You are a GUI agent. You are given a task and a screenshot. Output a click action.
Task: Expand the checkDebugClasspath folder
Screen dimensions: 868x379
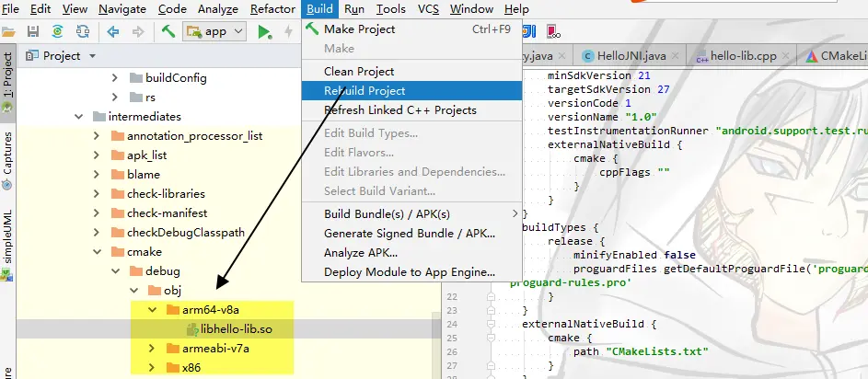coord(97,233)
